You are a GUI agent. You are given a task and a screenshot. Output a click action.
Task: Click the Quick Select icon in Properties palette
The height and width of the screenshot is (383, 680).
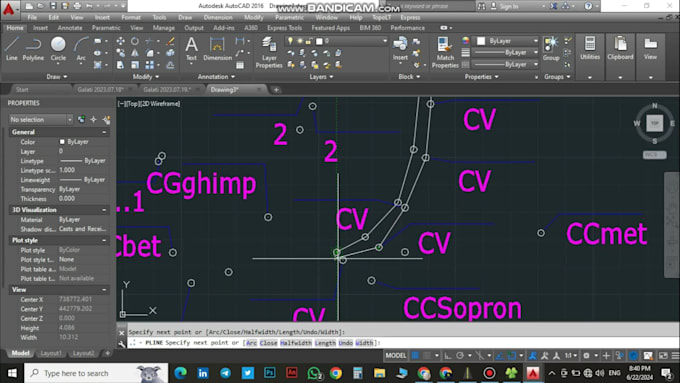coord(106,119)
